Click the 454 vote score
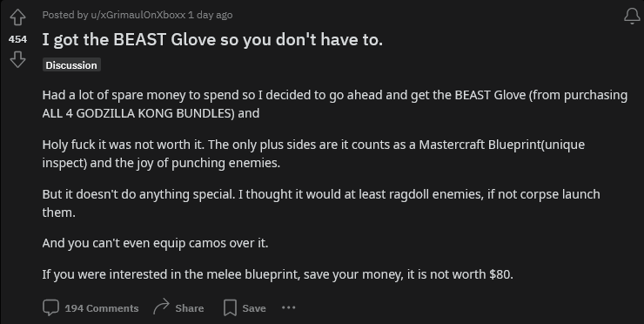Viewport: 644px width, 324px height. (17, 39)
